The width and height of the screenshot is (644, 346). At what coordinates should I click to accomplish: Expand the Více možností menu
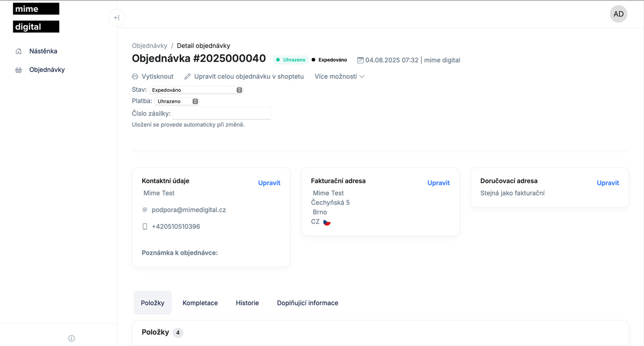(339, 76)
